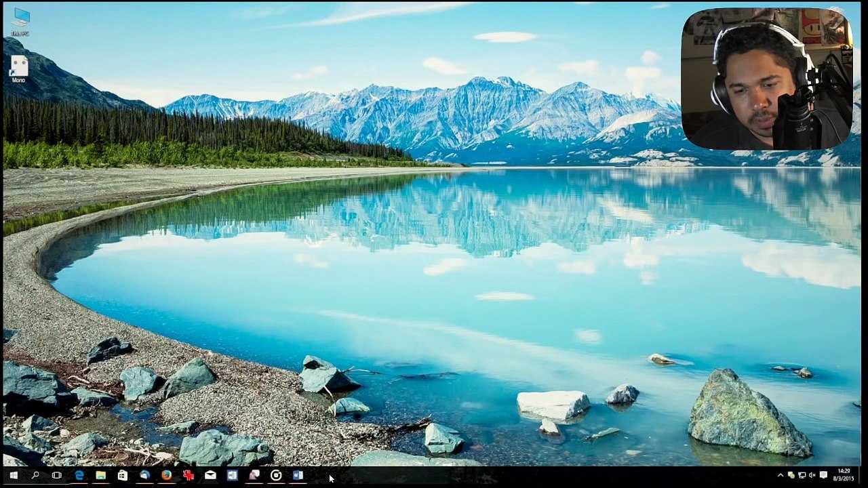Image resolution: width=868 pixels, height=488 pixels.
Task: Open the Mail envelope app
Action: click(210, 476)
